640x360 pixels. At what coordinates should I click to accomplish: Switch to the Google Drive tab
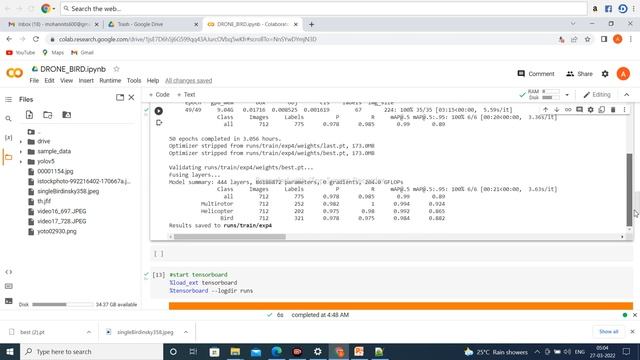152,24
